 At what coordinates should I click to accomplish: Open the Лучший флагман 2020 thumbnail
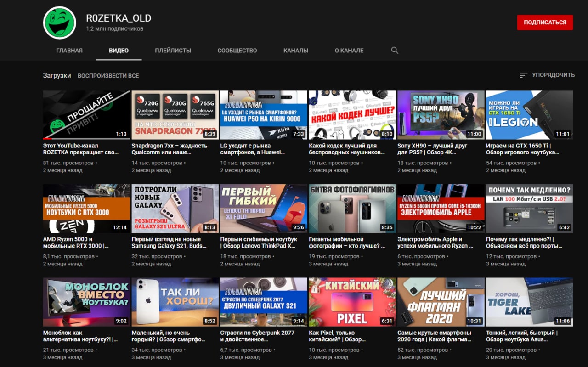coord(441,302)
